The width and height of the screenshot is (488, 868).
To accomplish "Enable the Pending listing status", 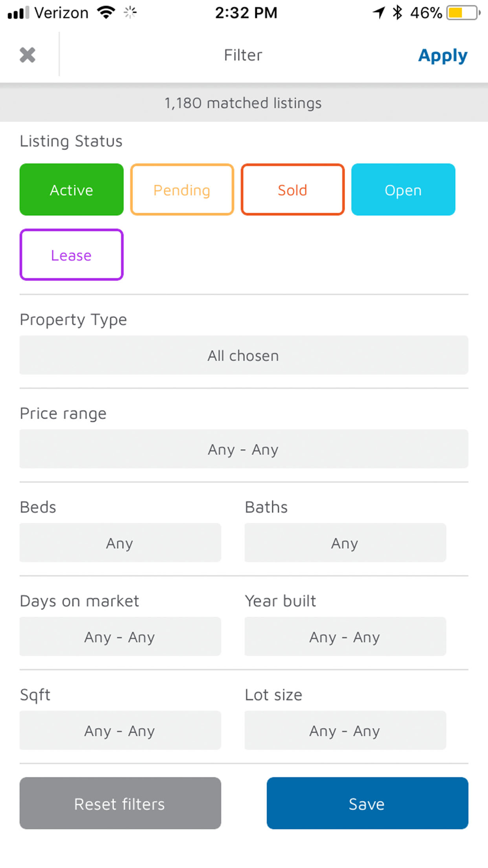I will tap(182, 190).
